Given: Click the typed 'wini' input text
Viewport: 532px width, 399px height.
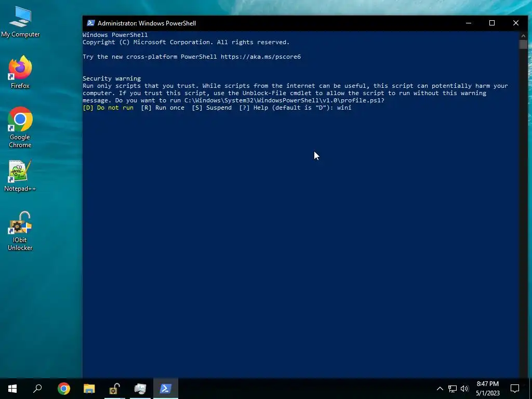Looking at the screenshot, I should (x=344, y=108).
